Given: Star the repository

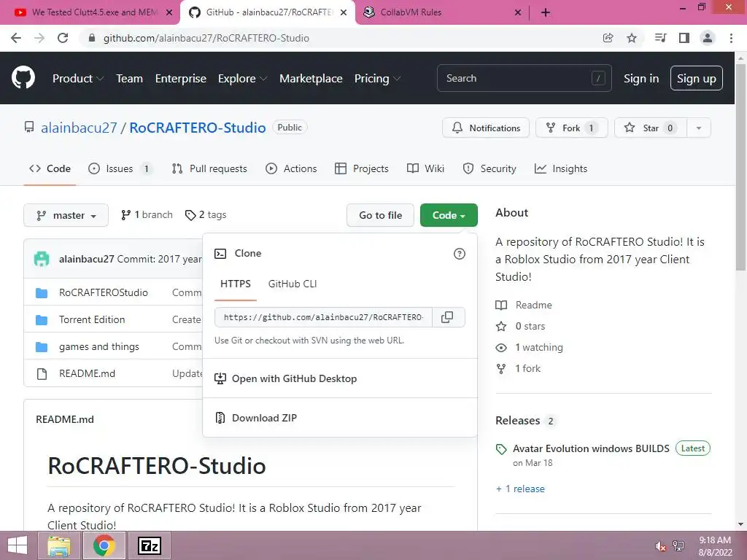Looking at the screenshot, I should tap(650, 128).
